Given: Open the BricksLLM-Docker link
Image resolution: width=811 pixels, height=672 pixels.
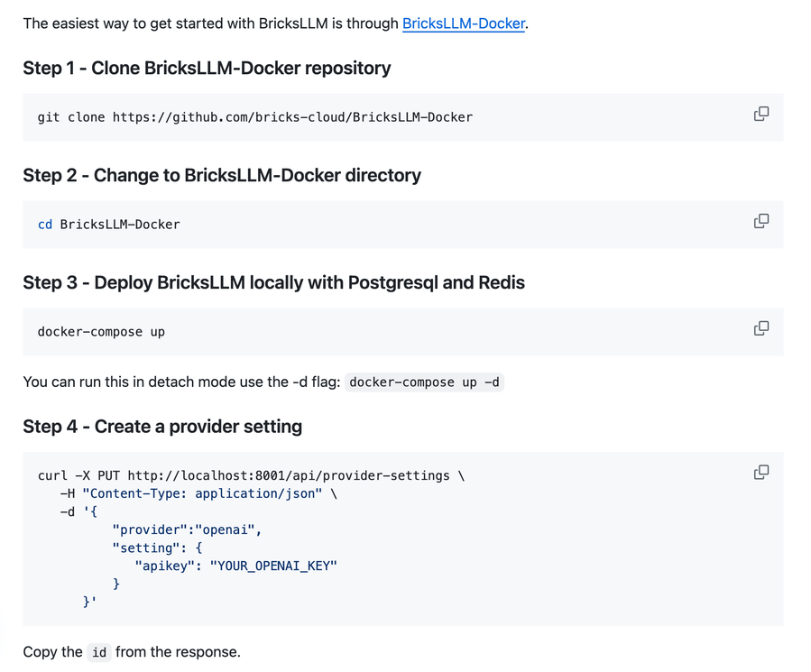Looking at the screenshot, I should (463, 23).
